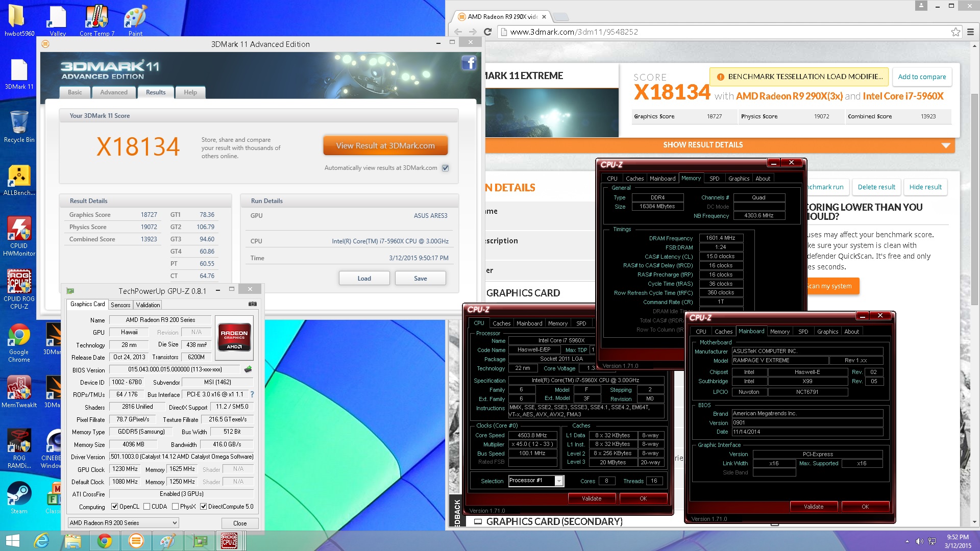Open Windows Start button

pos(12,541)
